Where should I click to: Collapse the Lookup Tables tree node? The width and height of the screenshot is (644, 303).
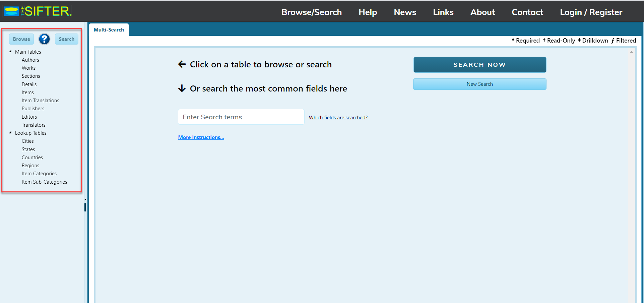pos(10,133)
